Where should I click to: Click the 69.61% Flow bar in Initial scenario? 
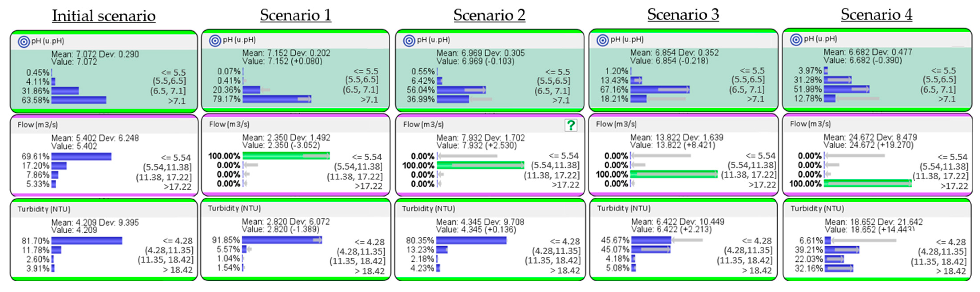(82, 157)
